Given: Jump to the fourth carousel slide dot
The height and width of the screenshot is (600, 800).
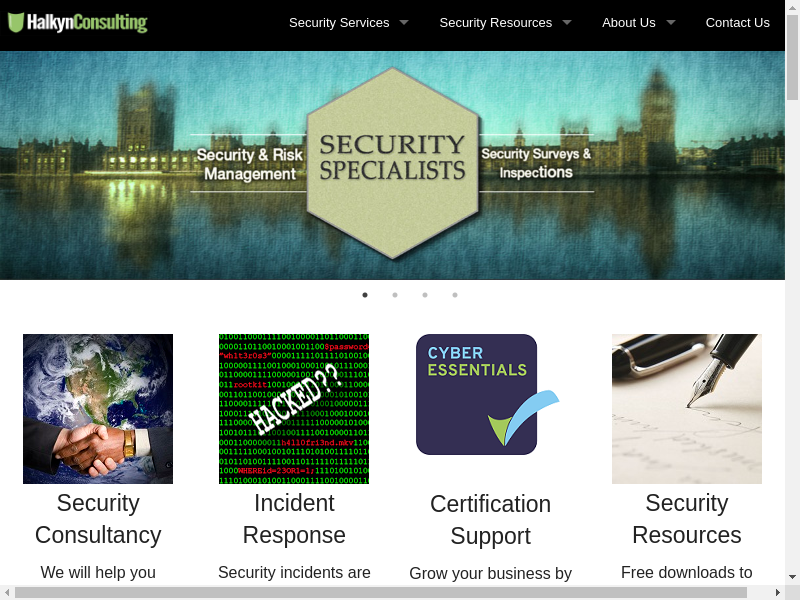Looking at the screenshot, I should [x=455, y=295].
